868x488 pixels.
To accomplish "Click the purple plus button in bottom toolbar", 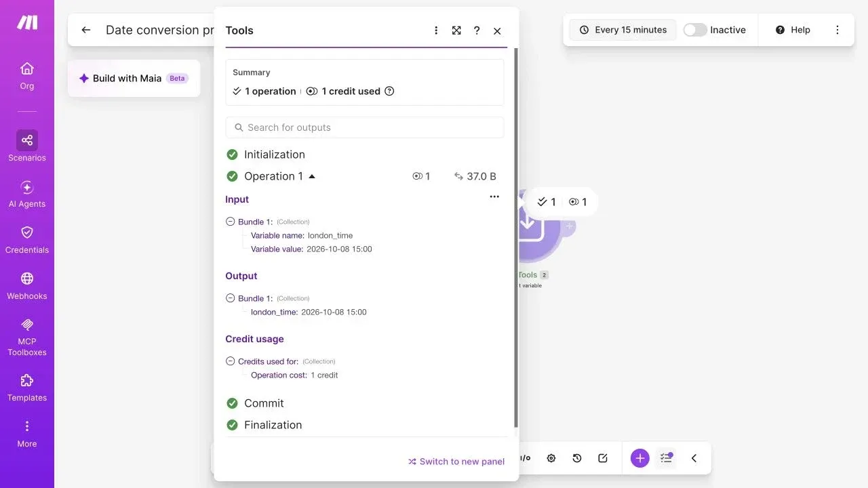I will (640, 458).
